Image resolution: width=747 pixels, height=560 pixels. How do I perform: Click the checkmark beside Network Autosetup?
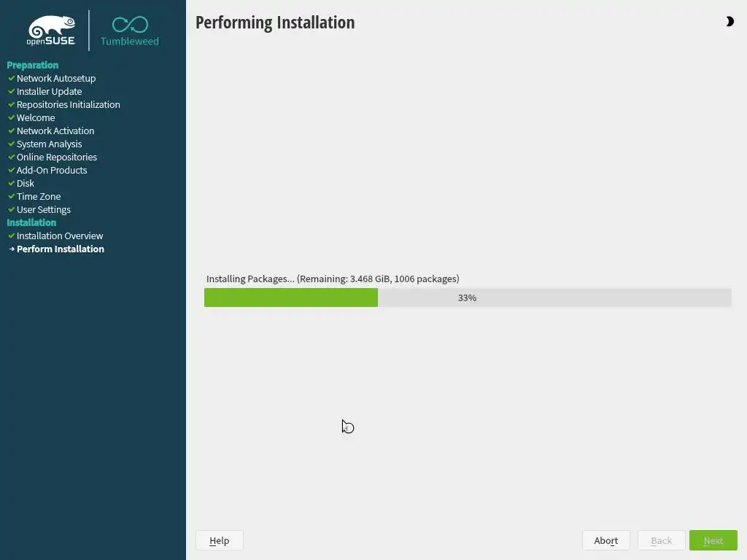(x=12, y=78)
